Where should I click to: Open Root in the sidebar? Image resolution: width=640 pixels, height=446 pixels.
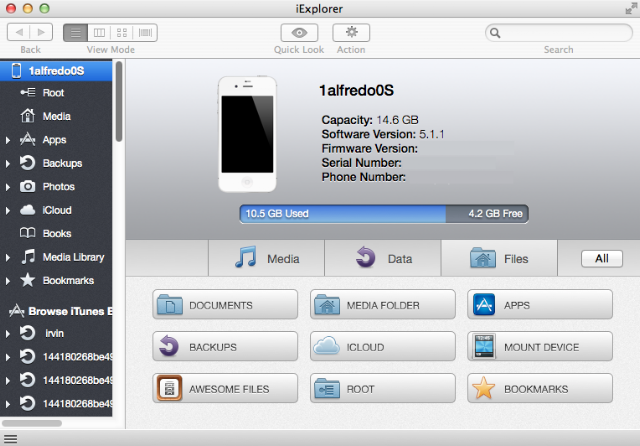click(56, 93)
